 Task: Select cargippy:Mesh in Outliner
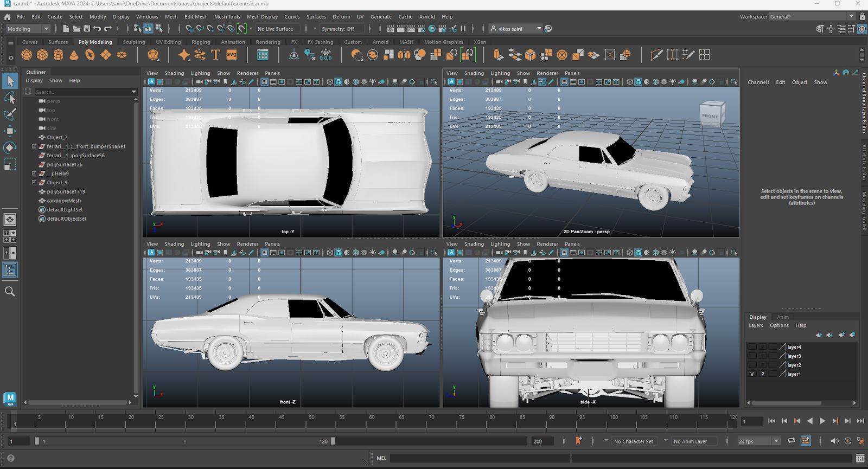(x=63, y=201)
